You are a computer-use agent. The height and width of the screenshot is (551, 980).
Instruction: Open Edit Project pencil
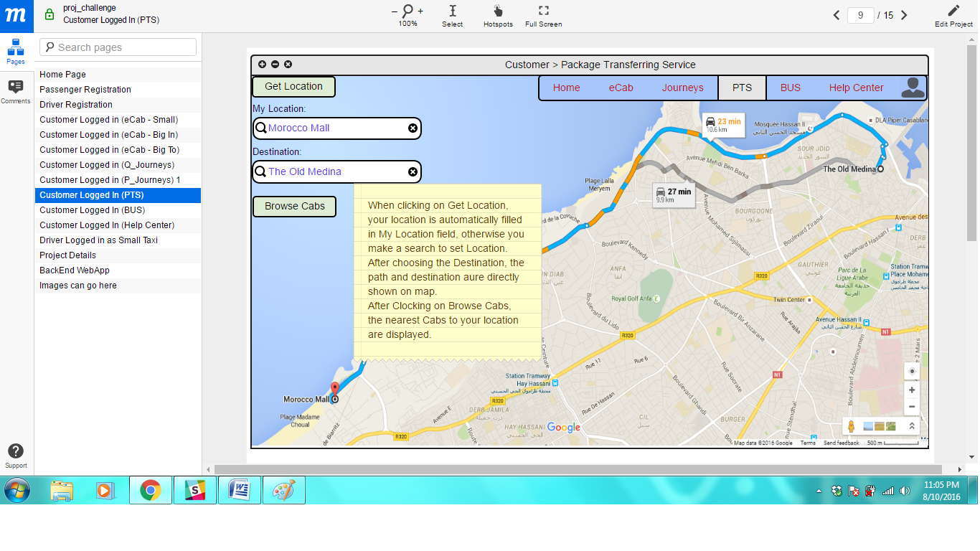click(953, 16)
